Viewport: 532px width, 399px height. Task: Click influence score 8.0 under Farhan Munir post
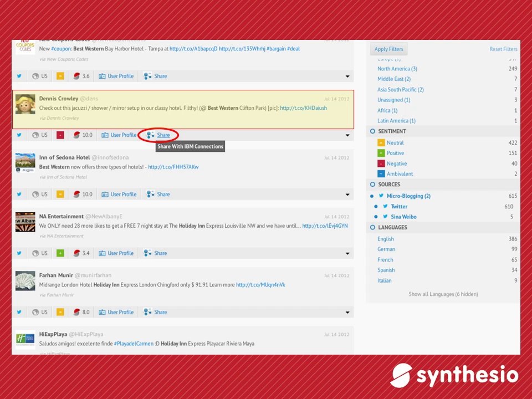click(x=81, y=312)
